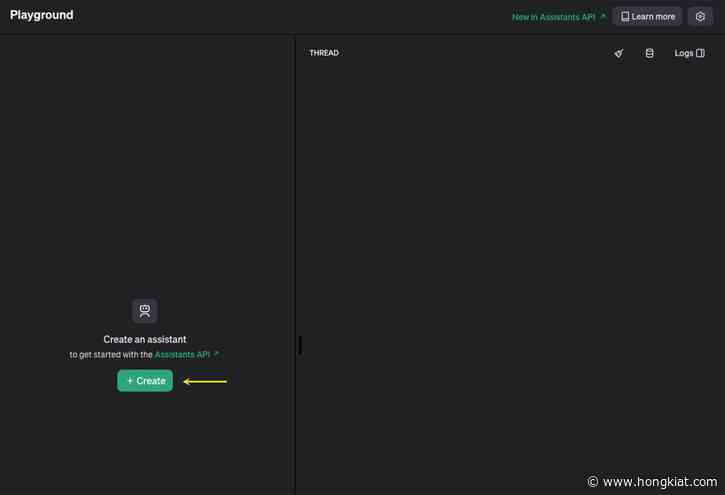Click the clear thread broom icon
The image size is (725, 495).
619,53
